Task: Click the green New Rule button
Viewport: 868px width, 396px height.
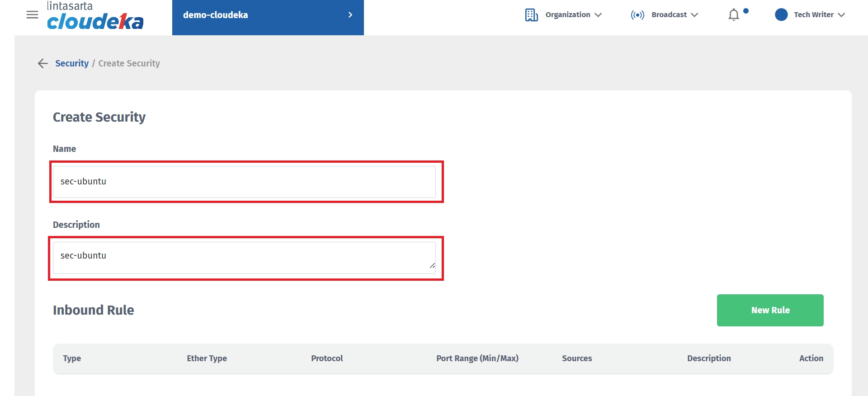Action: (770, 310)
